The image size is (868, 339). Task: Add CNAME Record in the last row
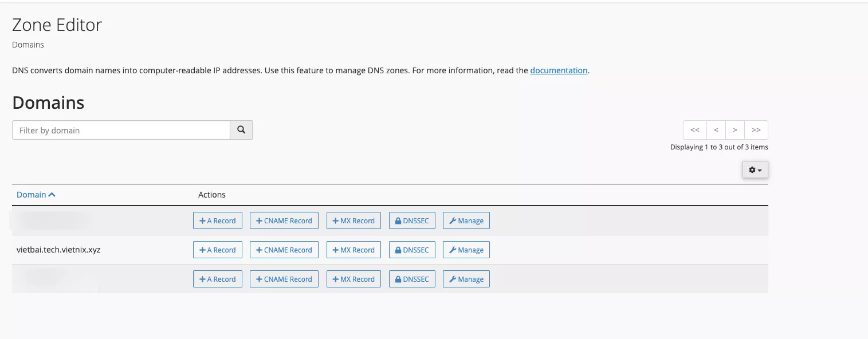pyautogui.click(x=284, y=279)
